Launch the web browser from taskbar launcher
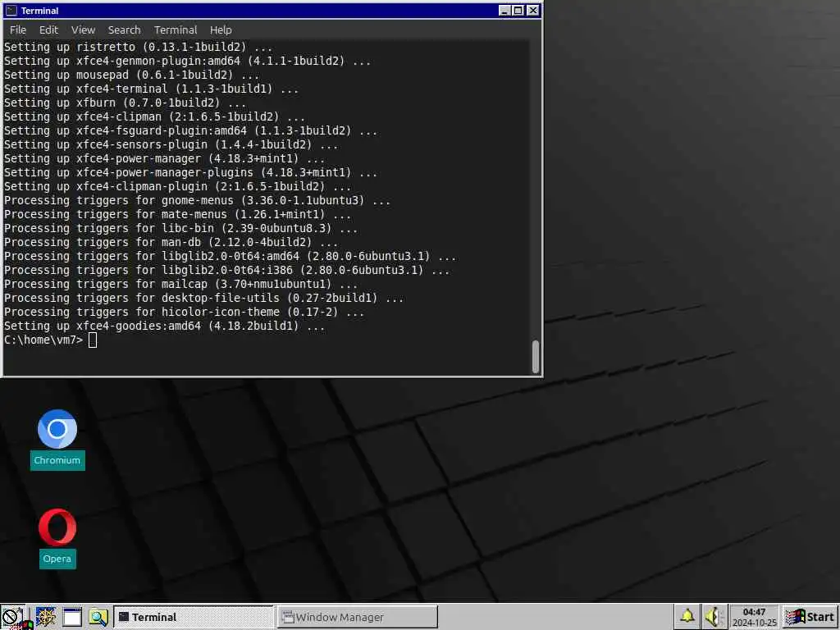 click(46, 617)
